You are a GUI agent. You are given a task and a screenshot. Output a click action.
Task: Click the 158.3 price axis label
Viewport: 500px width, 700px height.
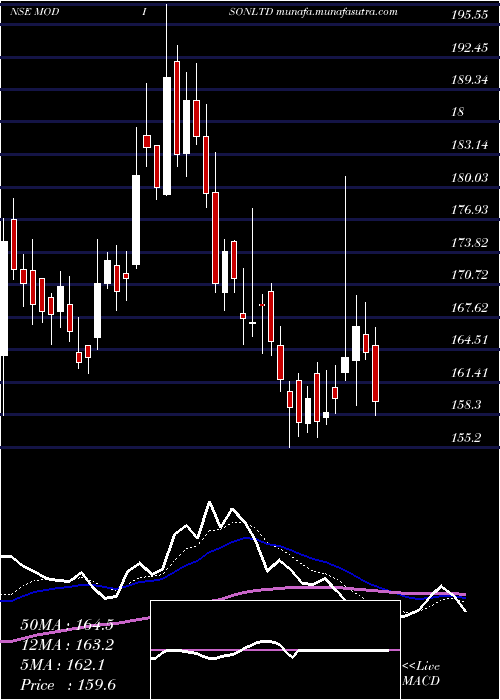(x=466, y=405)
